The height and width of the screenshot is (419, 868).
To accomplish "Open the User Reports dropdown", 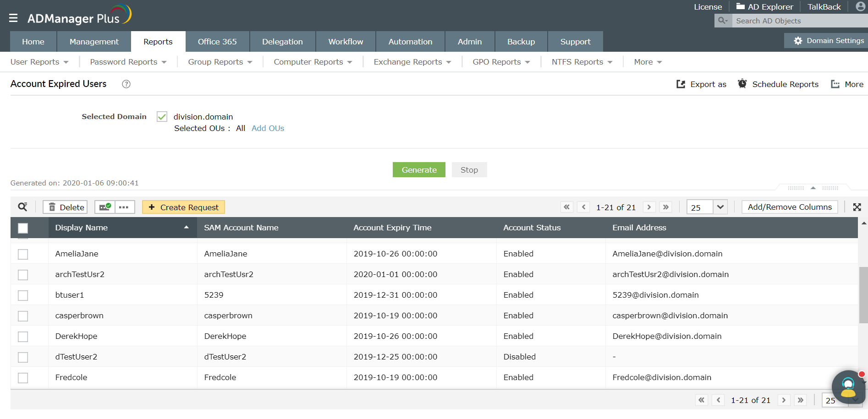I will 39,61.
